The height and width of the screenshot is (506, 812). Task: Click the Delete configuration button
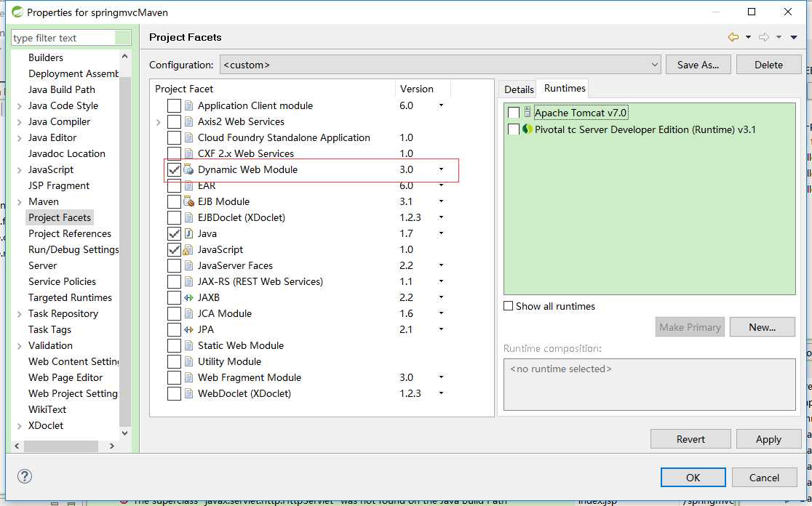768,65
